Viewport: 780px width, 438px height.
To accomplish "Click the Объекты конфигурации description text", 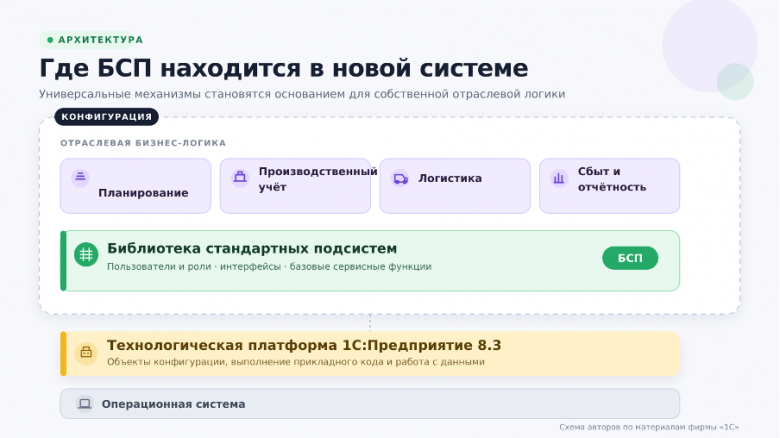I will tap(295, 362).
